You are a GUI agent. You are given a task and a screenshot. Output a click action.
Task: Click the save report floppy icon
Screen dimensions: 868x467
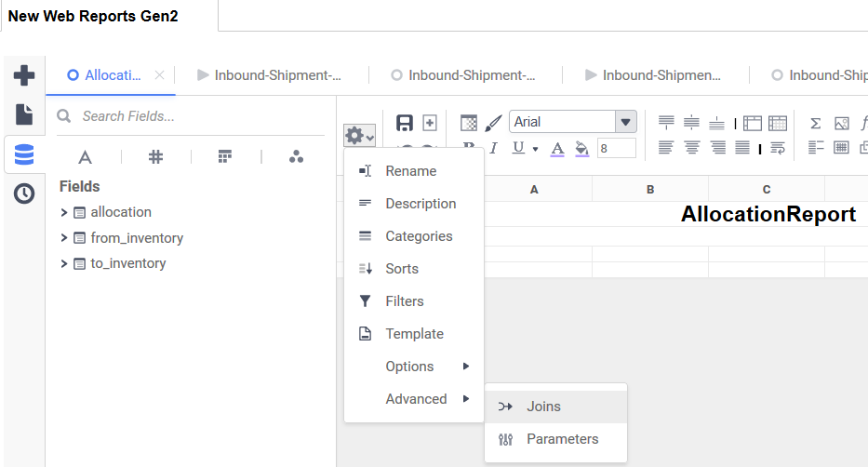[x=405, y=123]
